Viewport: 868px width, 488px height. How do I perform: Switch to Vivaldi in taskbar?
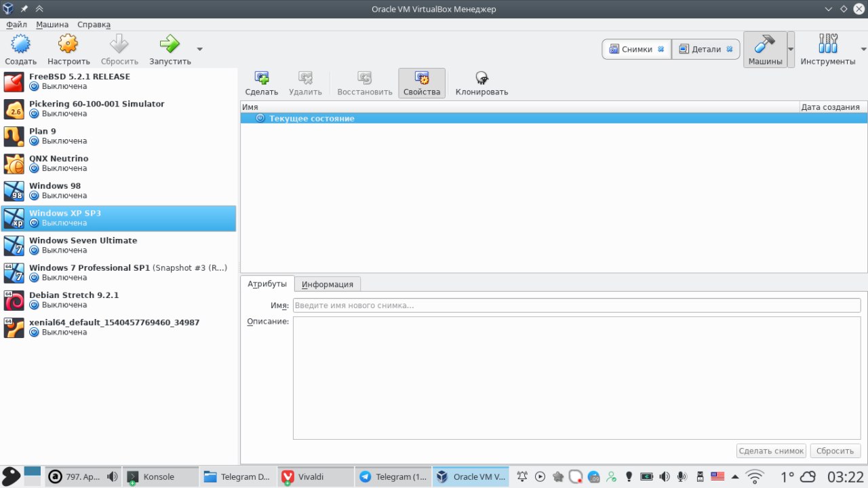pyautogui.click(x=315, y=476)
